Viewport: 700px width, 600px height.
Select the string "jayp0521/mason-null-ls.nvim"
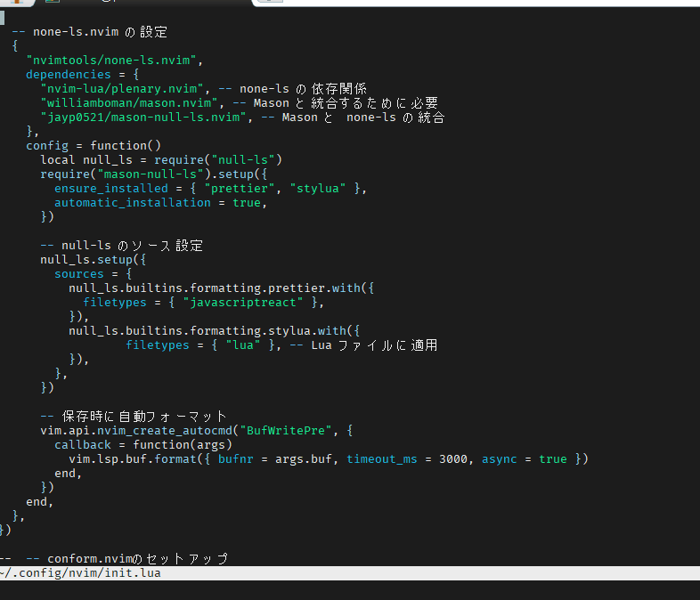(143, 118)
